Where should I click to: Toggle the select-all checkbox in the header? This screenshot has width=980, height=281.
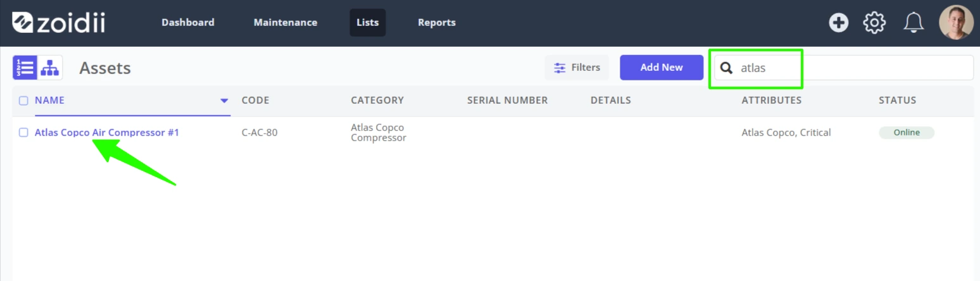pyautogui.click(x=23, y=101)
